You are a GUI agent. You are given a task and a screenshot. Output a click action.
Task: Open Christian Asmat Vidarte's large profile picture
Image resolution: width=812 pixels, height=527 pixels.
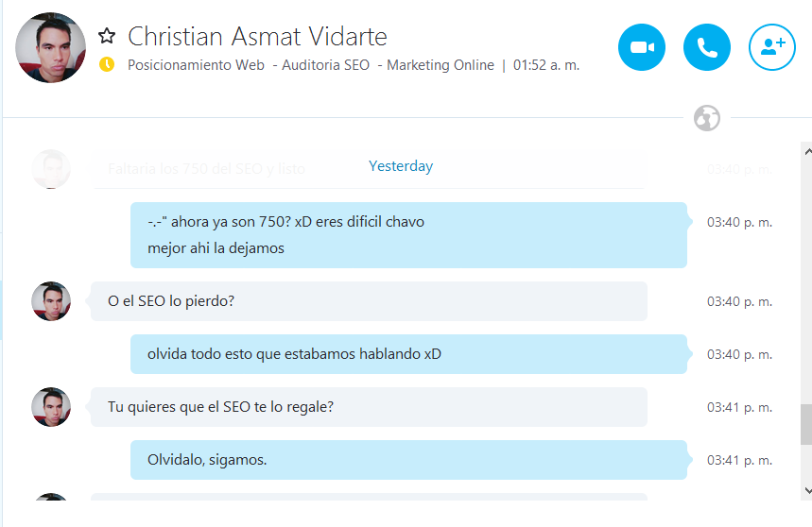(x=50, y=47)
